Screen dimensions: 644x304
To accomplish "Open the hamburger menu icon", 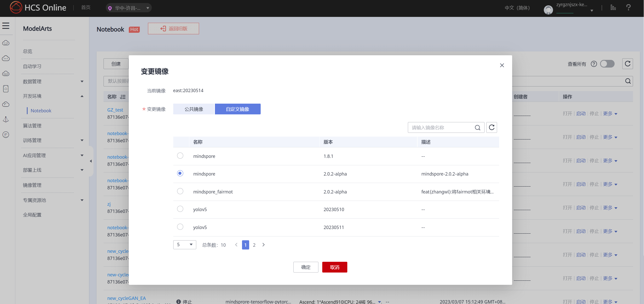I will (6, 26).
